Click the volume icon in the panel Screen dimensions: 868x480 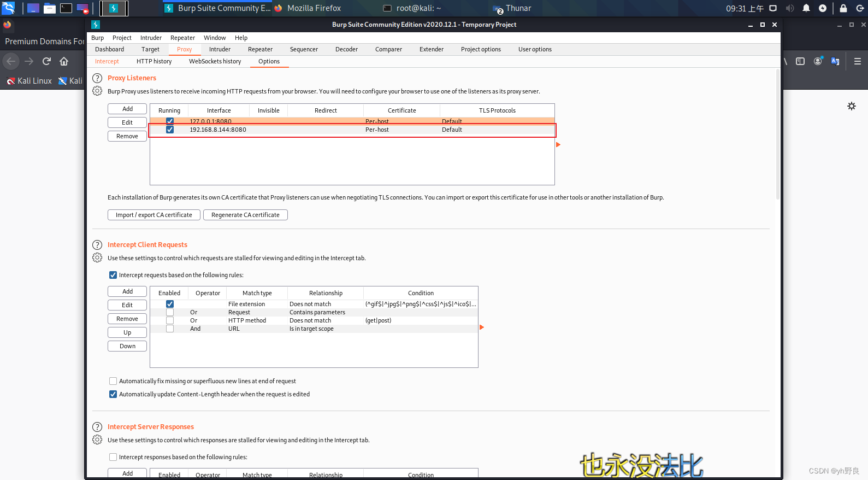click(x=790, y=8)
